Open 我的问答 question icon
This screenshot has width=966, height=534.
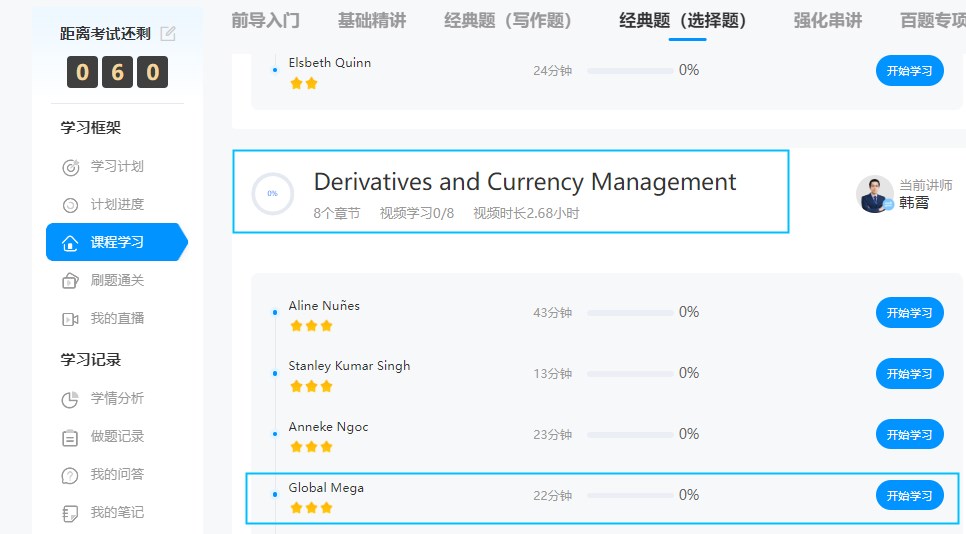[70, 475]
